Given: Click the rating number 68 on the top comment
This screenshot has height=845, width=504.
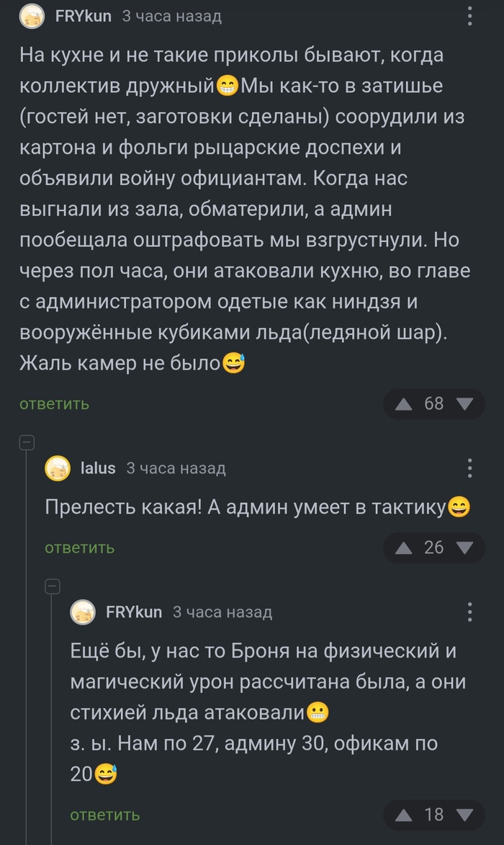Looking at the screenshot, I should point(434,404).
